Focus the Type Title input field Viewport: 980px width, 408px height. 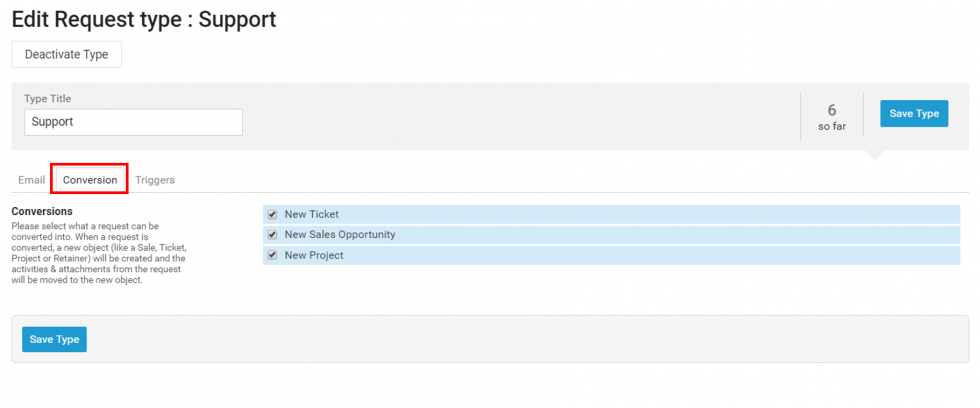click(133, 122)
